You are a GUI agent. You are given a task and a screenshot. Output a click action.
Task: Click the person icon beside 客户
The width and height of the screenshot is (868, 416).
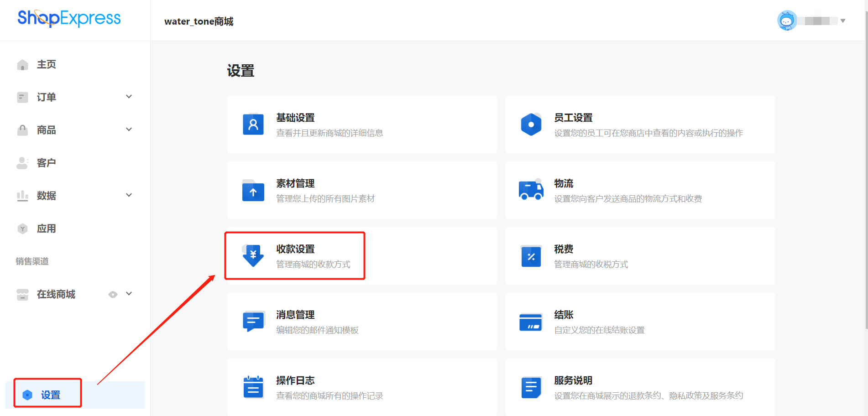pyautogui.click(x=22, y=163)
